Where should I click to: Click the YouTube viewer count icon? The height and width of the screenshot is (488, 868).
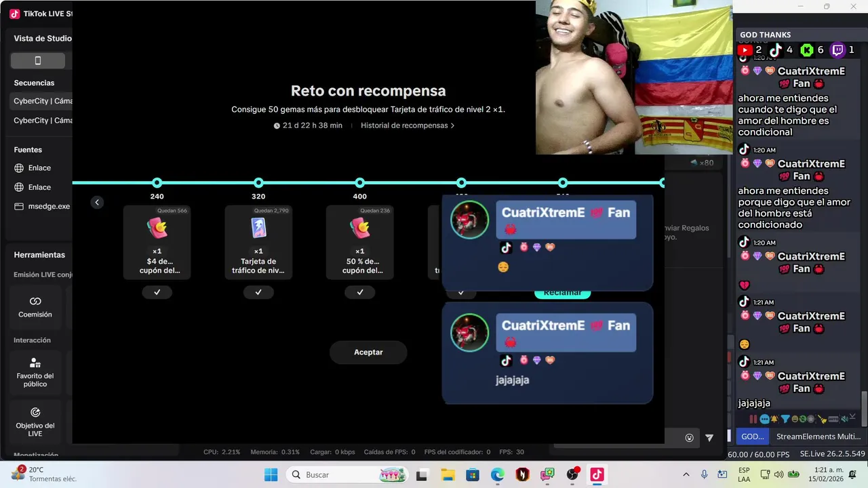pyautogui.click(x=745, y=49)
